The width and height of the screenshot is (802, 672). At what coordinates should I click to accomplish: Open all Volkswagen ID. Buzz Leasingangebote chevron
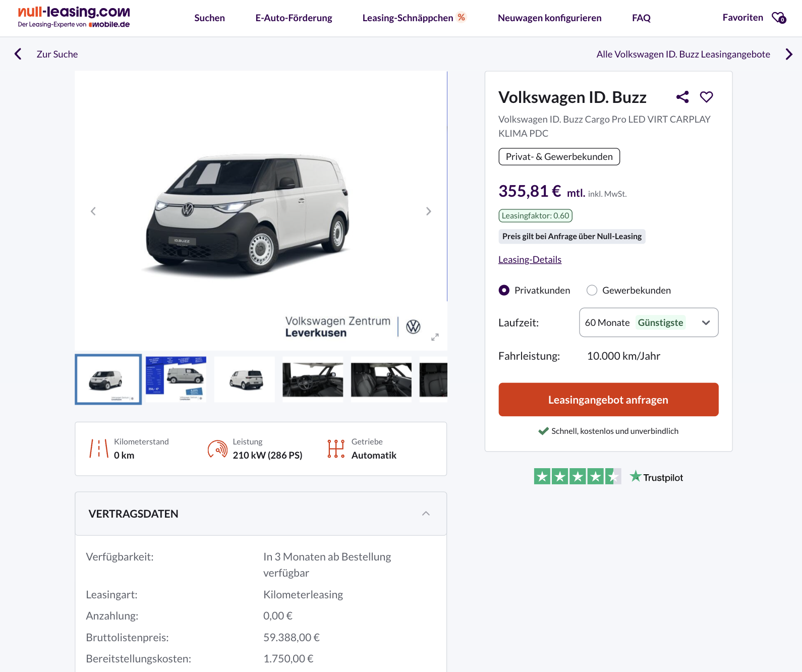tap(789, 54)
